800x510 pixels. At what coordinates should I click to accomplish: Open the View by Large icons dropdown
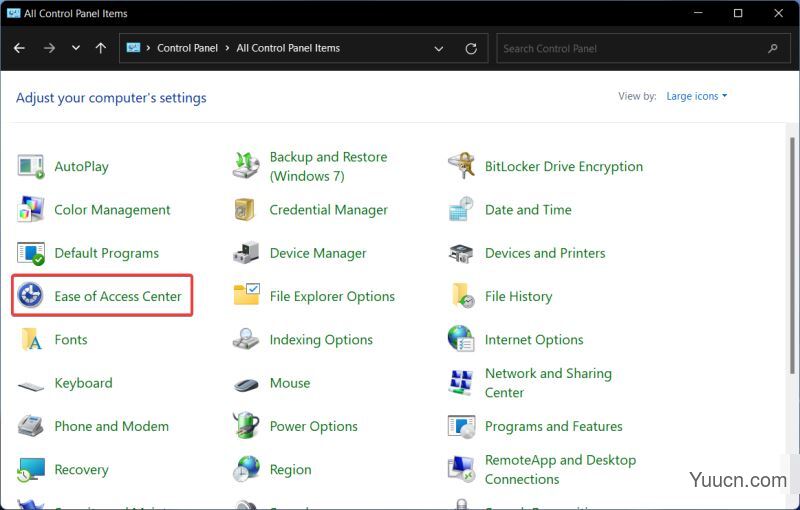point(696,96)
